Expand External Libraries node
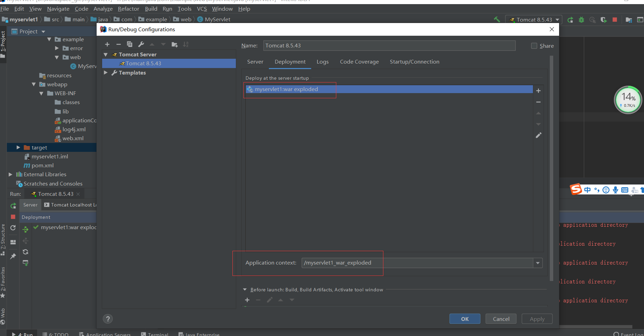Image resolution: width=644 pixels, height=336 pixels. point(10,175)
